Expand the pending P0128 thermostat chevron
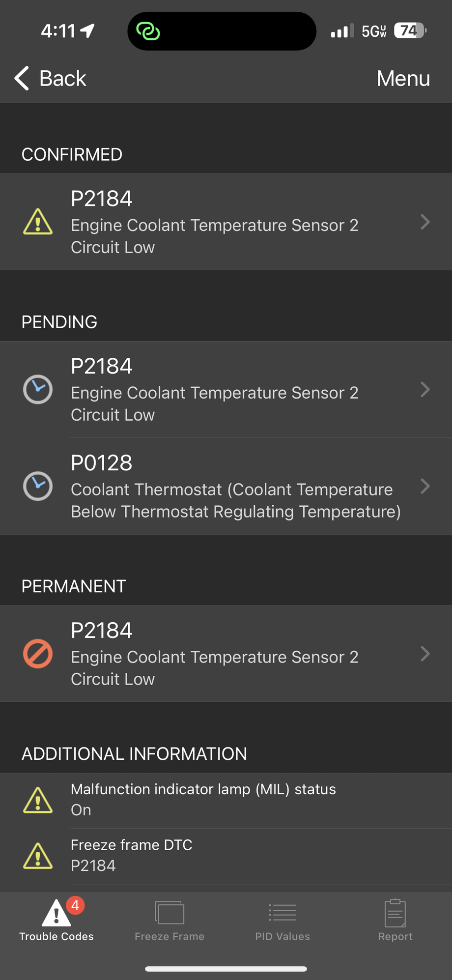This screenshot has width=452, height=980. pos(425,486)
